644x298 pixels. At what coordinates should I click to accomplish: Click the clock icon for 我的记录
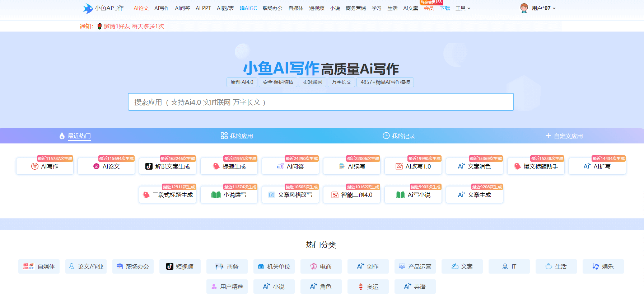[386, 136]
